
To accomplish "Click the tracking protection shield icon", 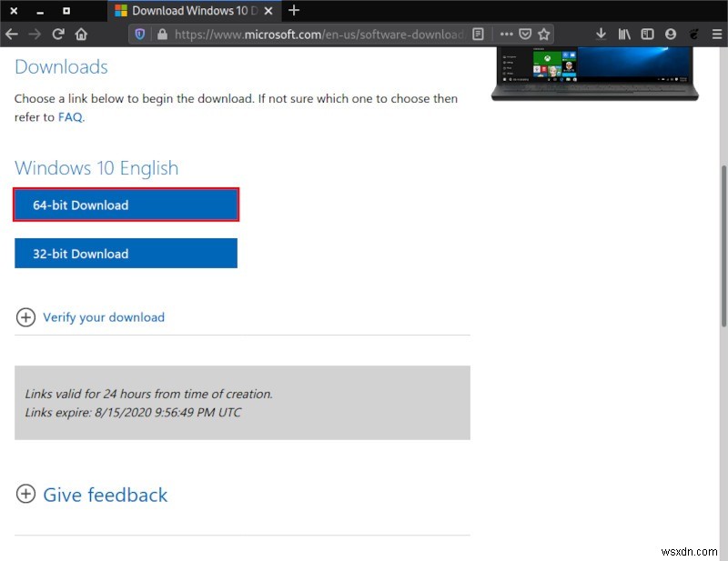I will click(x=142, y=34).
